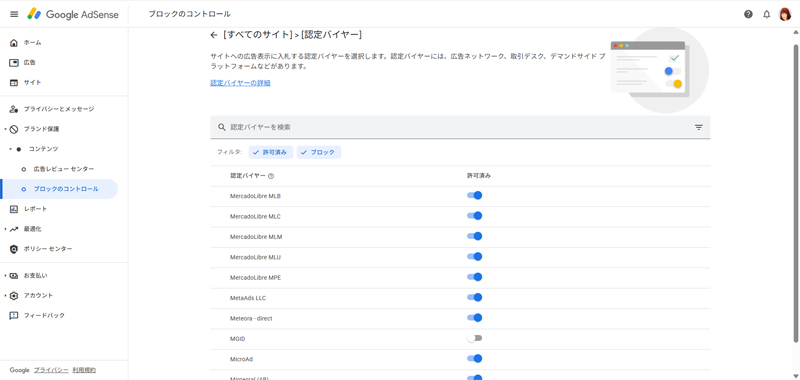This screenshot has height=380, width=800.
Task: Click the ブランド保護 block icon
Action: point(14,129)
